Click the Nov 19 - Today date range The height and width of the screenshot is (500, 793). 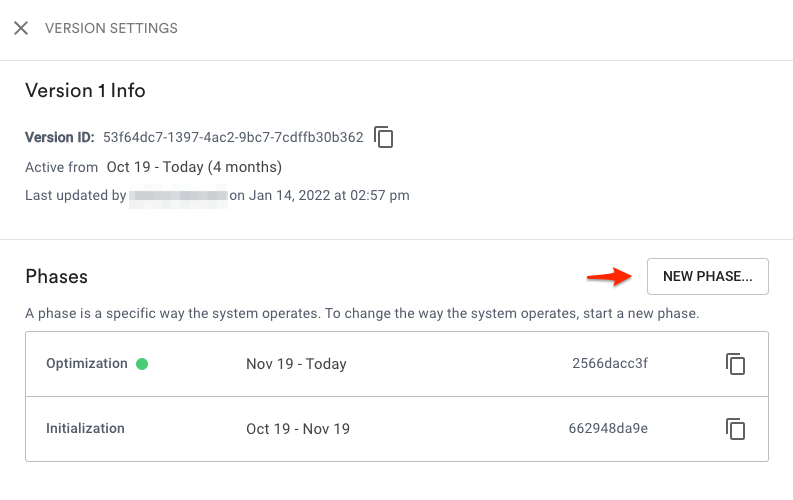tap(296, 364)
